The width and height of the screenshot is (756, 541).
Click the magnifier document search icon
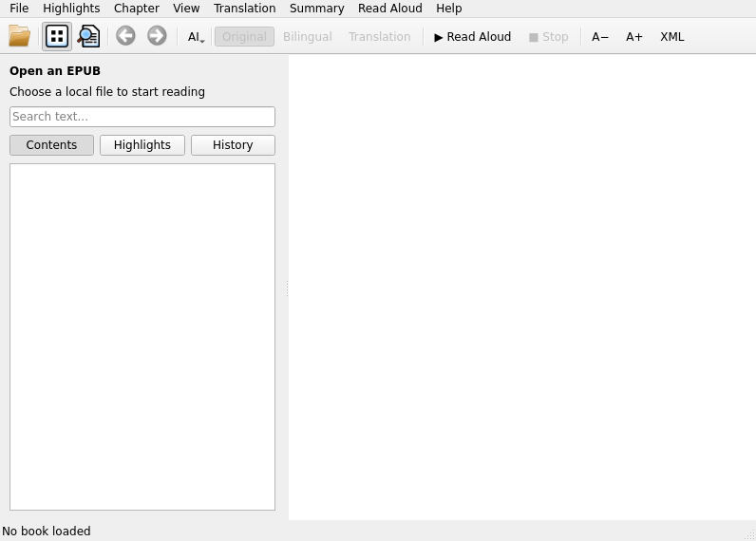[88, 36]
